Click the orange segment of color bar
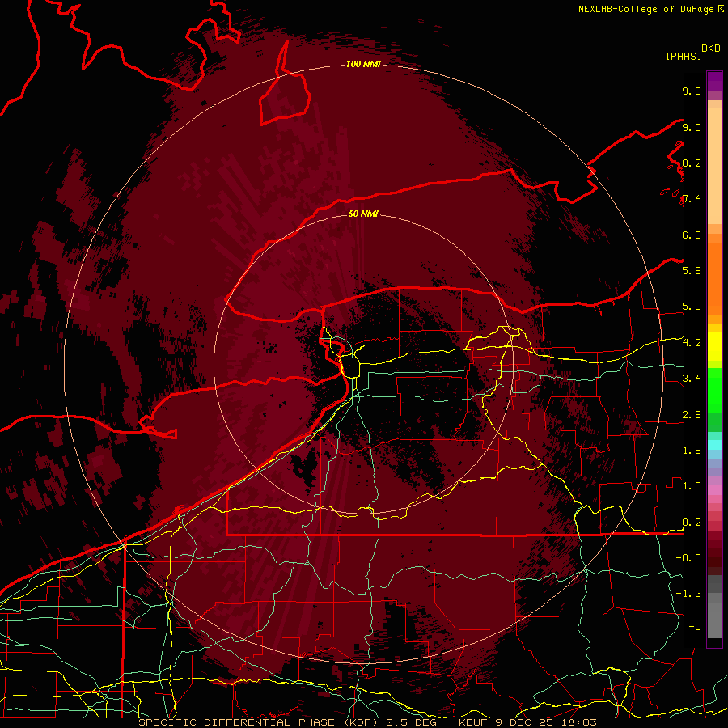Viewport: 728px width, 728px height. coord(714,279)
